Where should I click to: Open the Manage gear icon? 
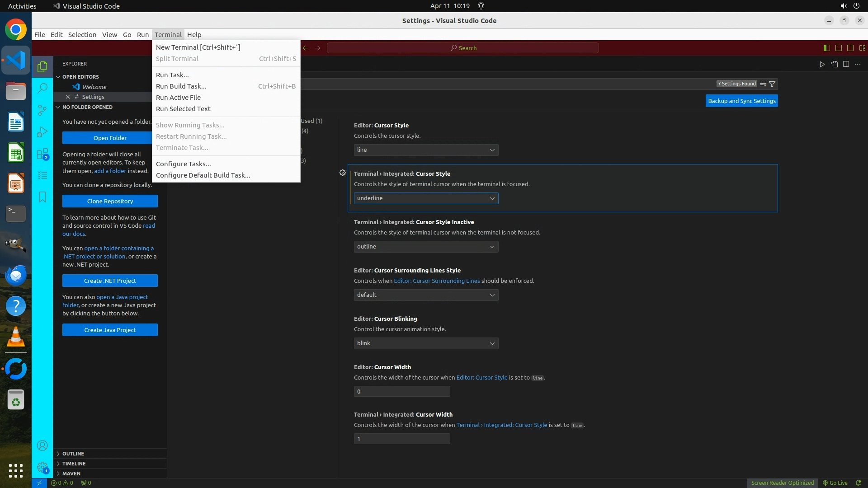coord(42,467)
